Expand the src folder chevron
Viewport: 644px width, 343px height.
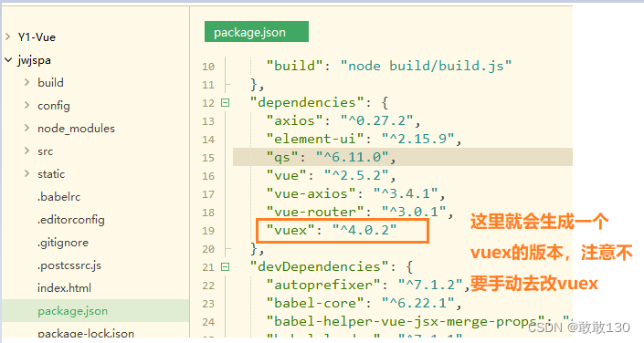26,151
